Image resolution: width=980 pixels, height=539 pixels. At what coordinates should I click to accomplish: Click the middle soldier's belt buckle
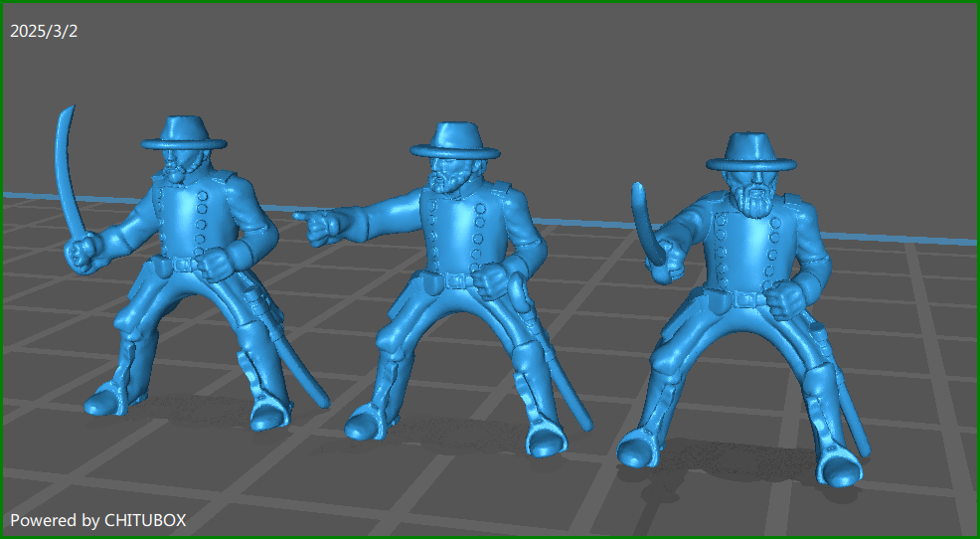(x=456, y=281)
